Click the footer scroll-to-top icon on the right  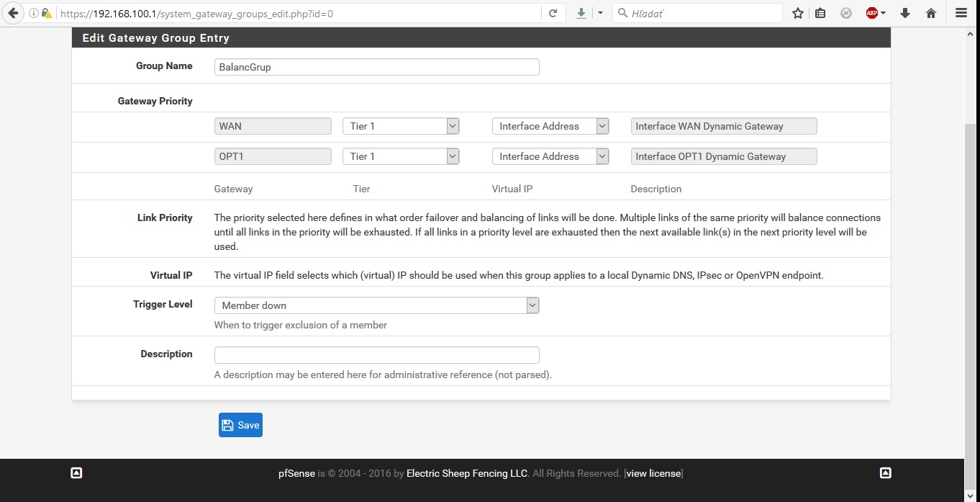click(886, 473)
